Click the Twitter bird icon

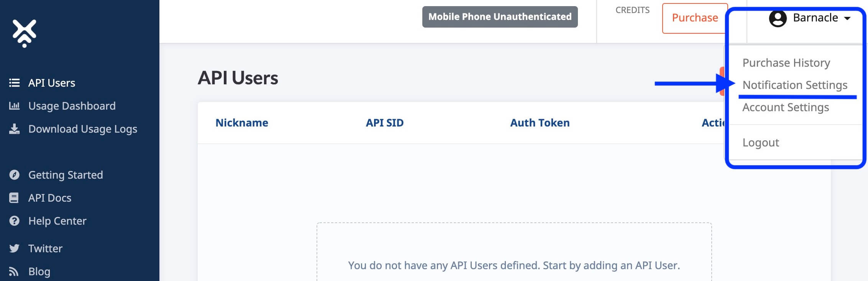14,248
